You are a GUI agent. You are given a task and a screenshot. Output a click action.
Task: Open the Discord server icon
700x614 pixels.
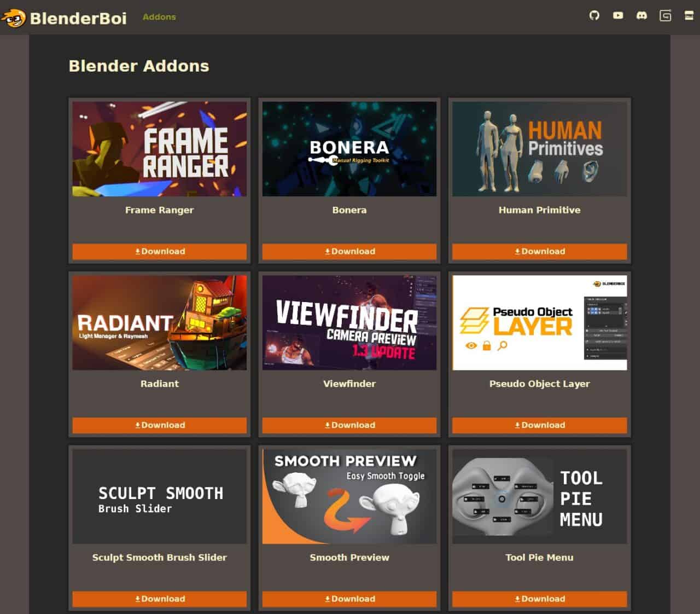[x=641, y=16]
